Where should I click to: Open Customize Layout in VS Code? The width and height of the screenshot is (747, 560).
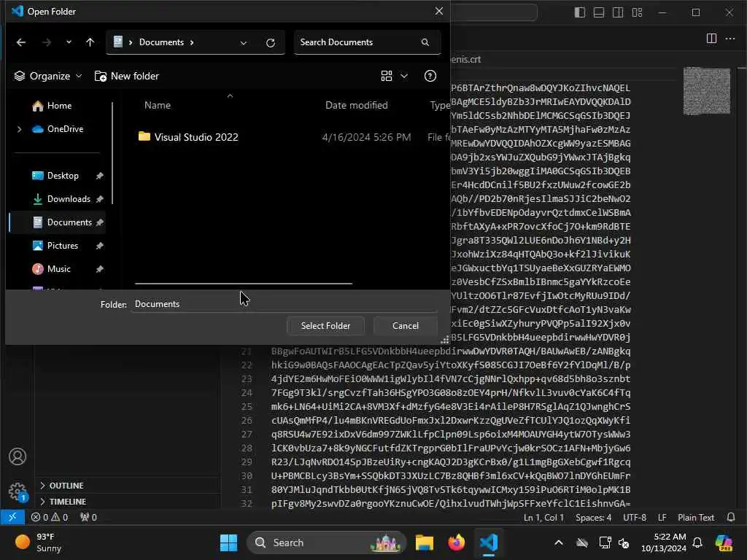tap(637, 12)
